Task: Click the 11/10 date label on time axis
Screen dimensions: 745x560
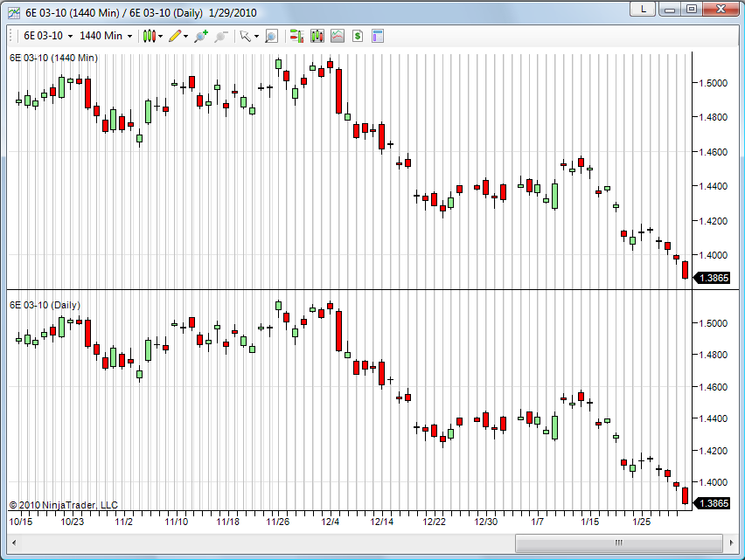Action: tap(177, 522)
